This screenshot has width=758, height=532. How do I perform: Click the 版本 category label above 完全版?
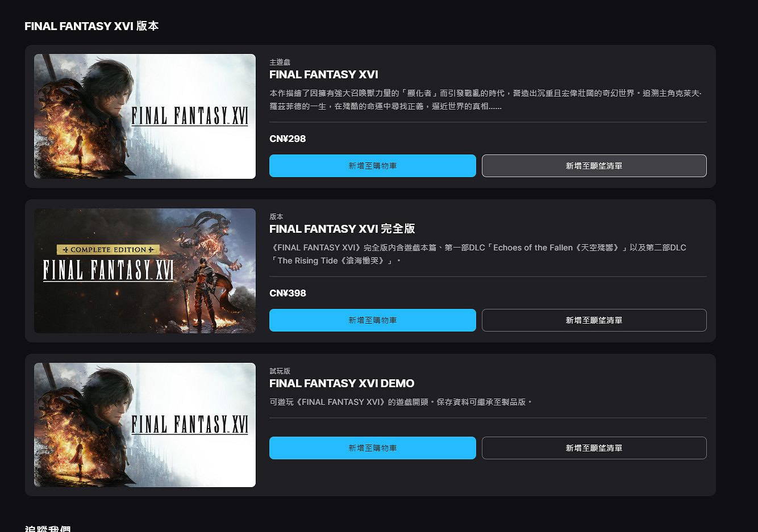274,216
